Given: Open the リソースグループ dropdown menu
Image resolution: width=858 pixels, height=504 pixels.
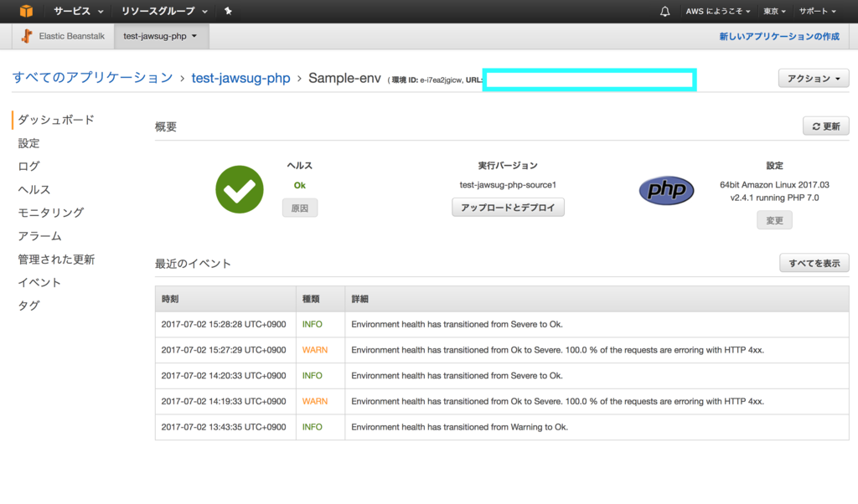Looking at the screenshot, I should pyautogui.click(x=164, y=11).
